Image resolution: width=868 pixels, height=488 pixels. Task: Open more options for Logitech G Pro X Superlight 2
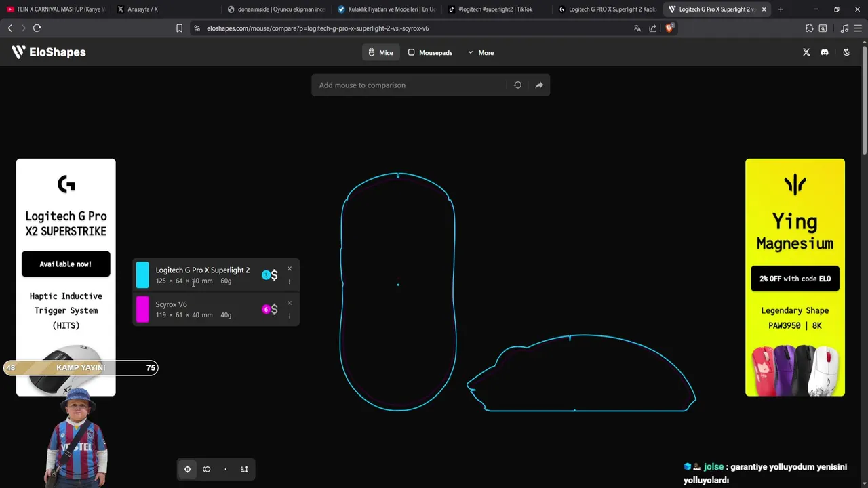click(x=290, y=281)
